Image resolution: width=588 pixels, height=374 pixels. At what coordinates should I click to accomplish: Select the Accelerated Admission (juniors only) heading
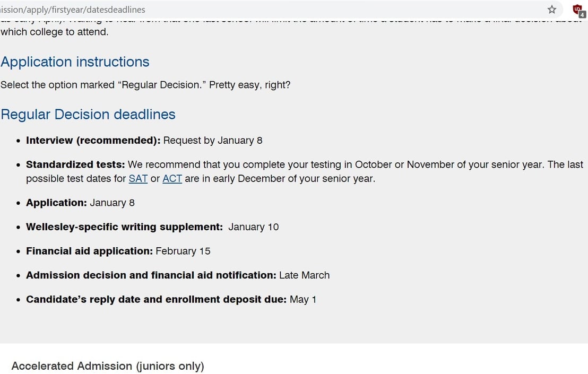click(x=107, y=366)
